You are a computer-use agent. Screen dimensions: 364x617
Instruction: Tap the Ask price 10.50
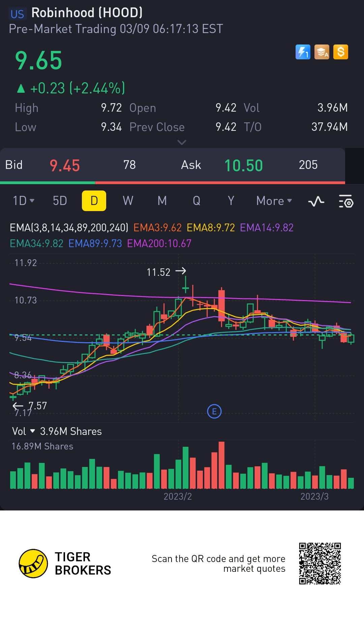(244, 166)
